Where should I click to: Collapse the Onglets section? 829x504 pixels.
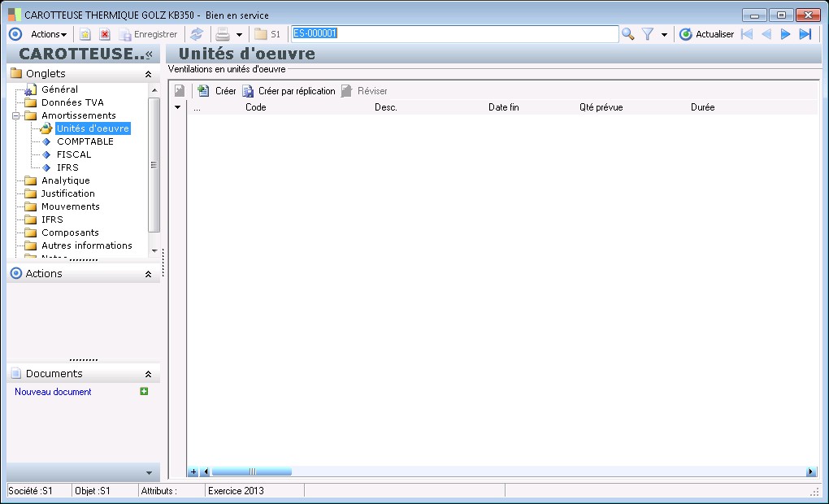(x=148, y=74)
